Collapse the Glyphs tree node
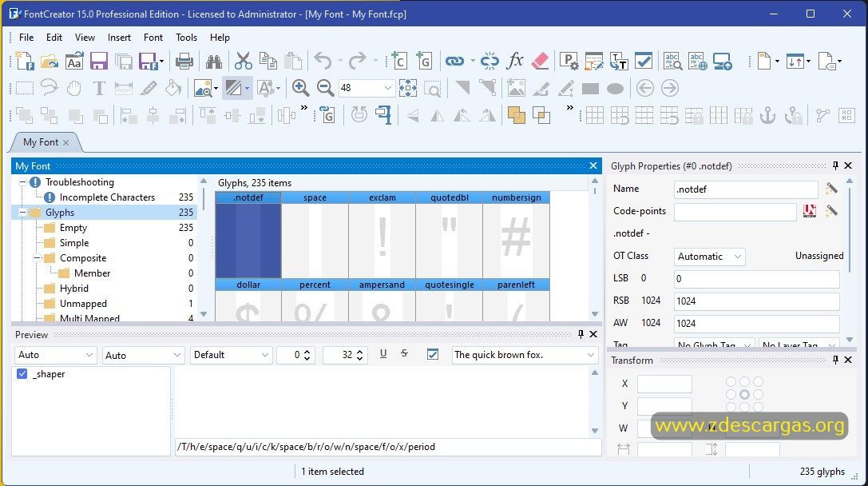The image size is (868, 486). point(22,213)
